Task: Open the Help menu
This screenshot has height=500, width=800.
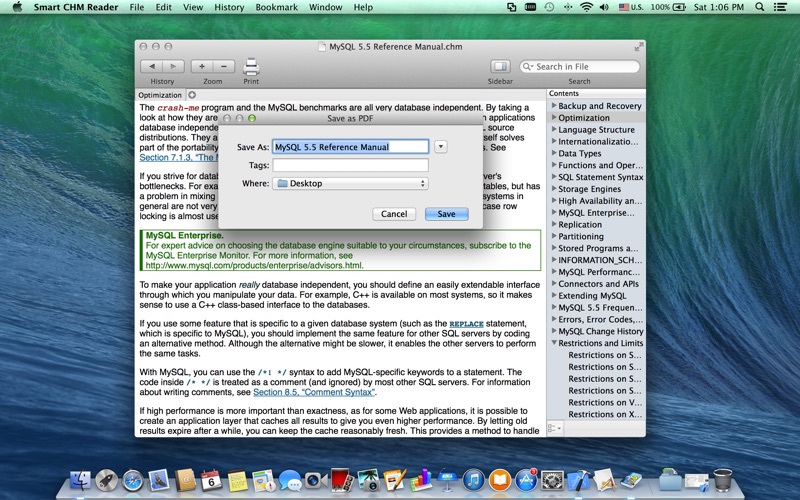Action: tap(363, 7)
